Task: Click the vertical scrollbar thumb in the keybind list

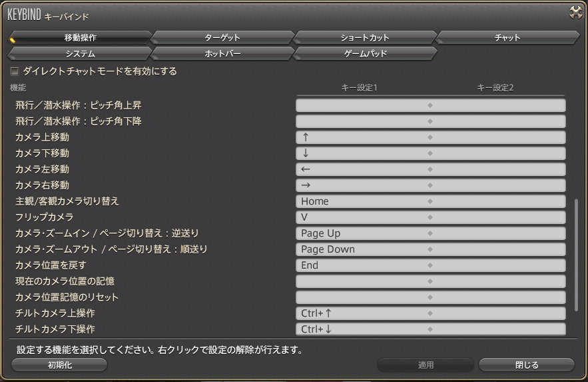Action: pyautogui.click(x=577, y=255)
